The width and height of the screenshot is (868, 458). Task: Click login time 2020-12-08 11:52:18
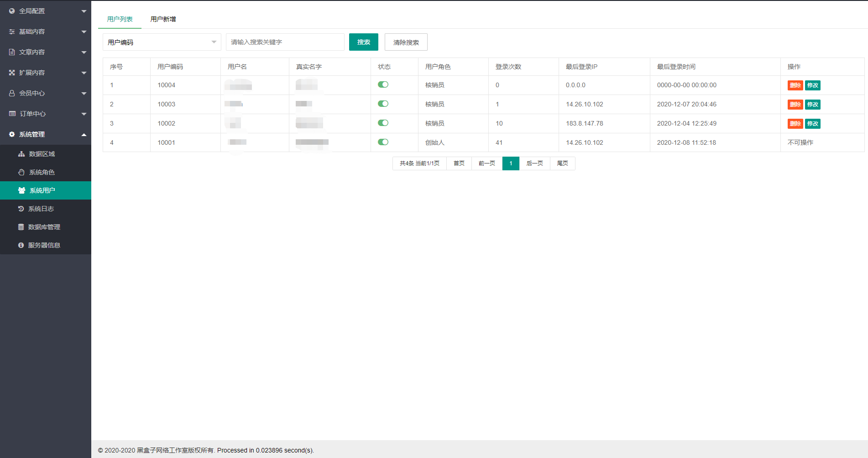pos(686,142)
